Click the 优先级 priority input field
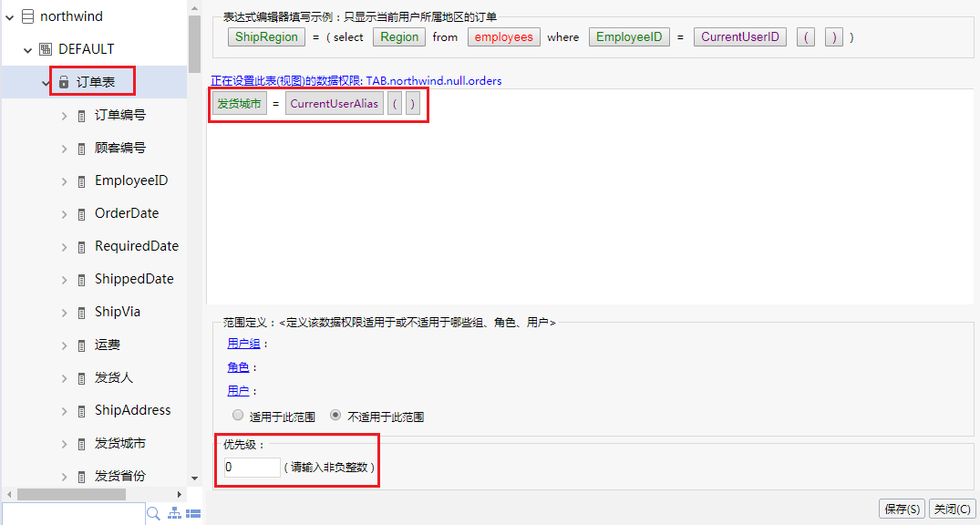This screenshot has height=525, width=980. pyautogui.click(x=253, y=467)
